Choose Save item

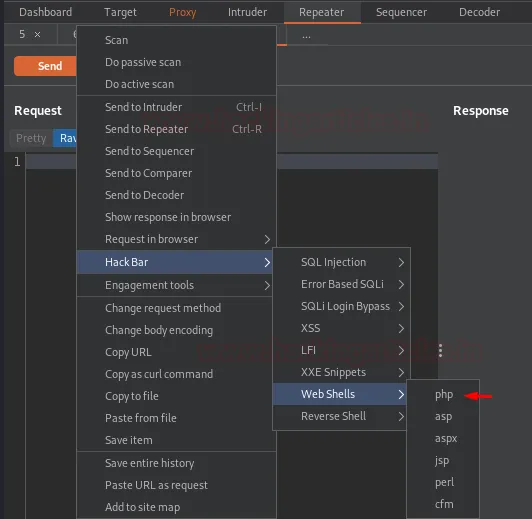point(176,440)
